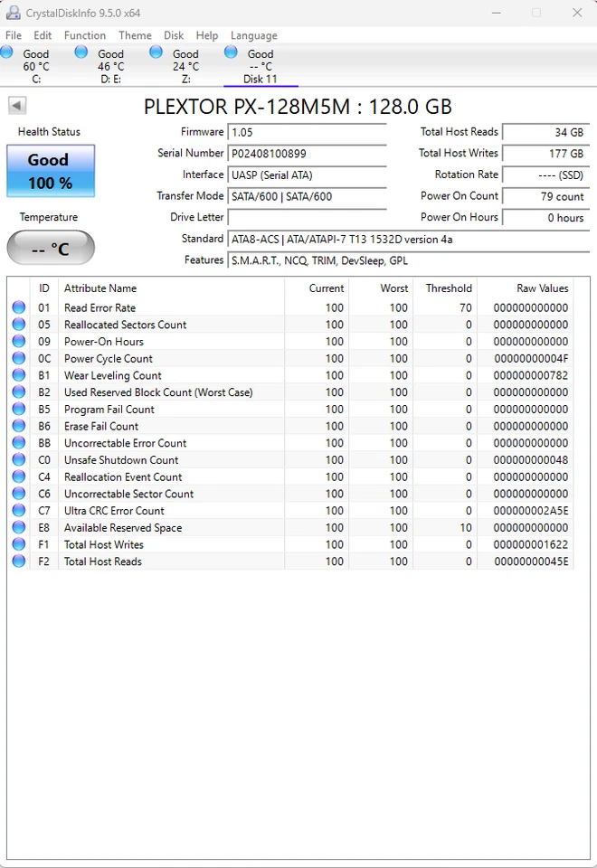Click status orb for Reallocation Event Count row
597x868 pixels.
pyautogui.click(x=19, y=476)
